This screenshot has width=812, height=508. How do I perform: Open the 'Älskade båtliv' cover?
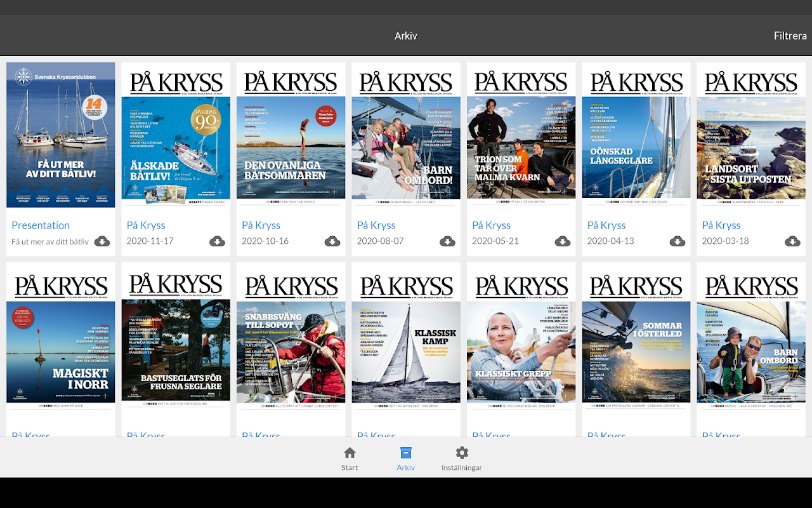176,135
